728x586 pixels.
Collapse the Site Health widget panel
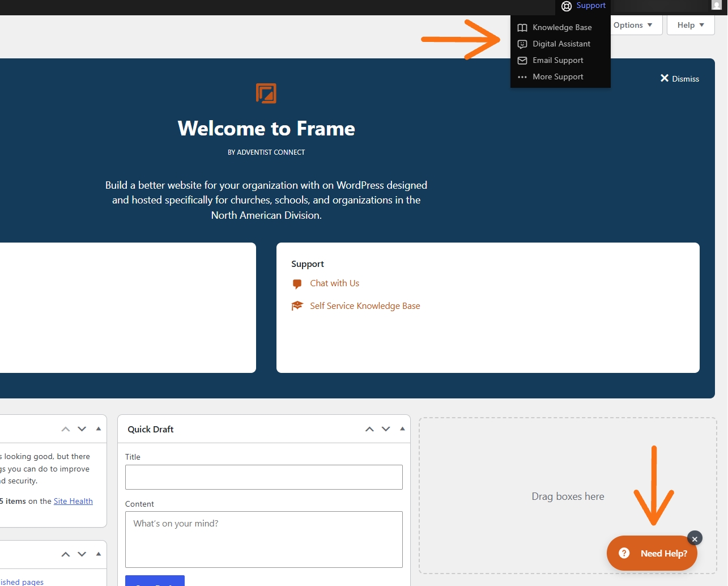tap(99, 429)
